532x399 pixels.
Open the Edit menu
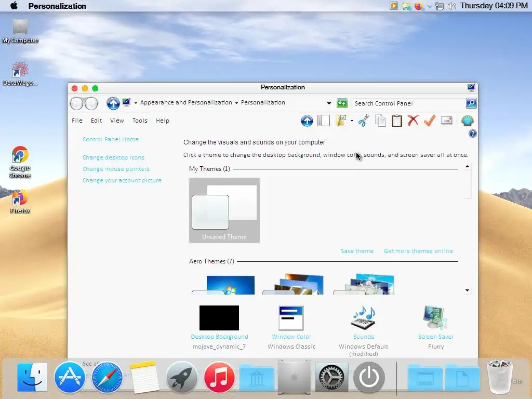pyautogui.click(x=96, y=121)
